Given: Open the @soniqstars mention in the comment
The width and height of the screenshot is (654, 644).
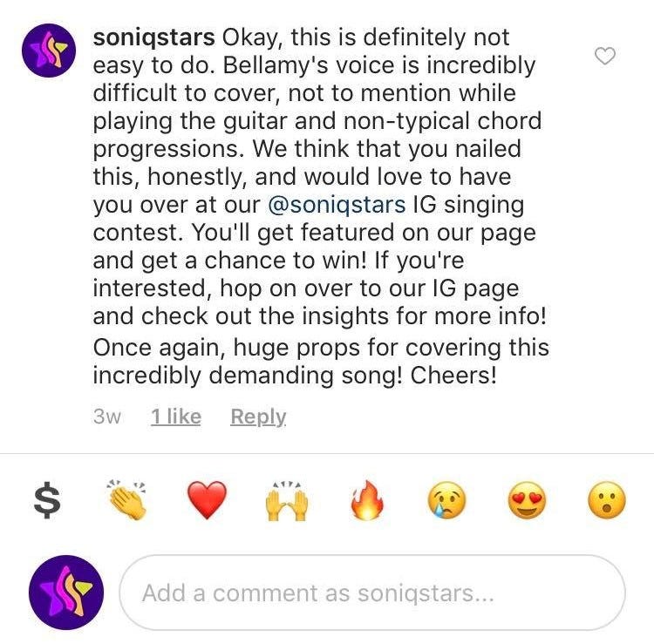Looking at the screenshot, I should coord(347,205).
